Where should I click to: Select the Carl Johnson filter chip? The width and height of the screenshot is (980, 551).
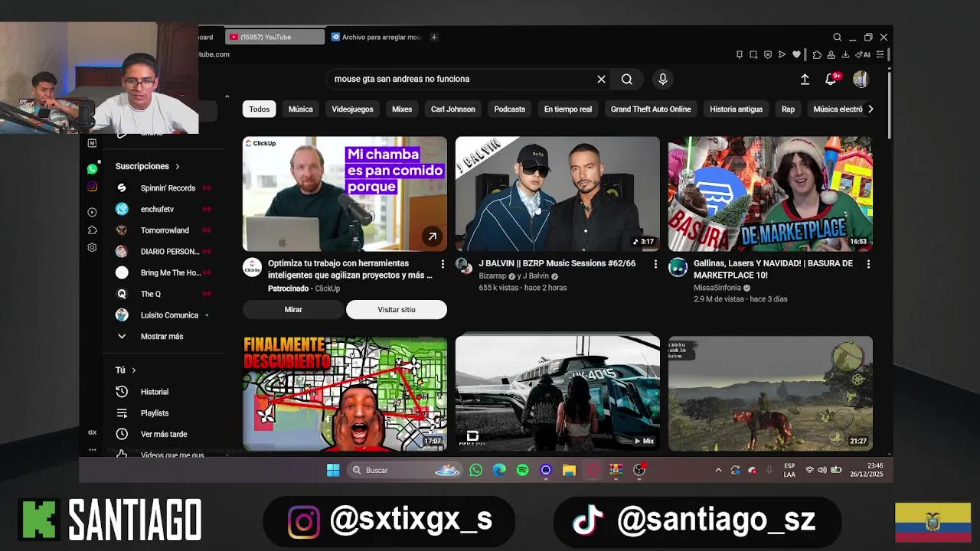pyautogui.click(x=453, y=109)
